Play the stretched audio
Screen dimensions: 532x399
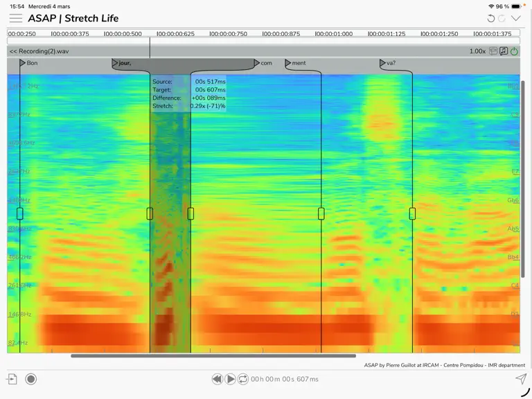click(x=230, y=379)
